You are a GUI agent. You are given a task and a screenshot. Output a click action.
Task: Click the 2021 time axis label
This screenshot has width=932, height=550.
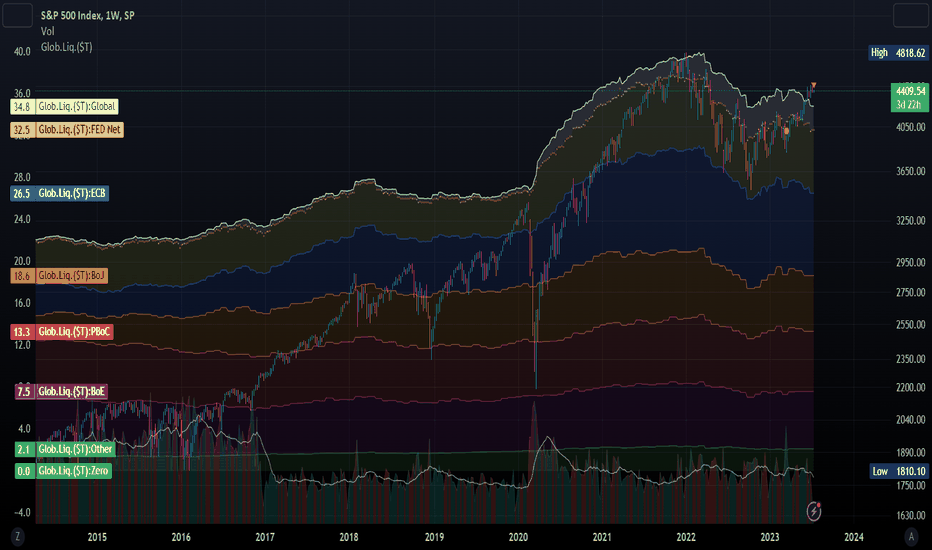coord(602,537)
